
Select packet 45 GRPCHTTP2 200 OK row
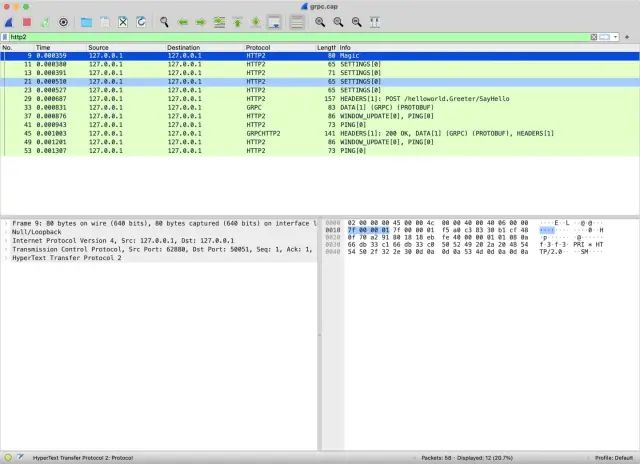tap(320, 133)
